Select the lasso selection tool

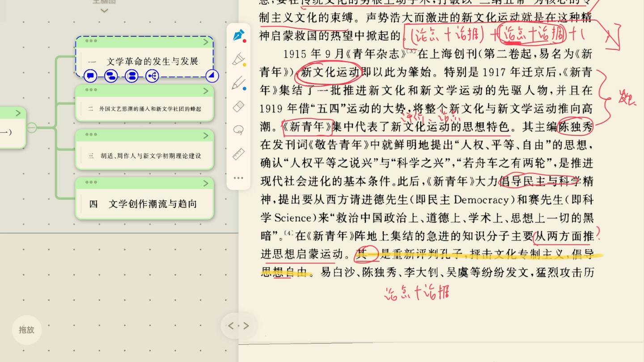point(239,130)
